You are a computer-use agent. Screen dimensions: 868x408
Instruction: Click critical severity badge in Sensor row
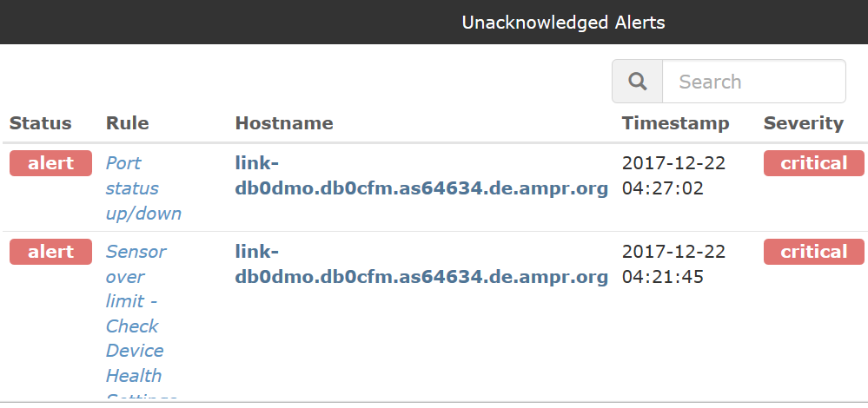[814, 252]
